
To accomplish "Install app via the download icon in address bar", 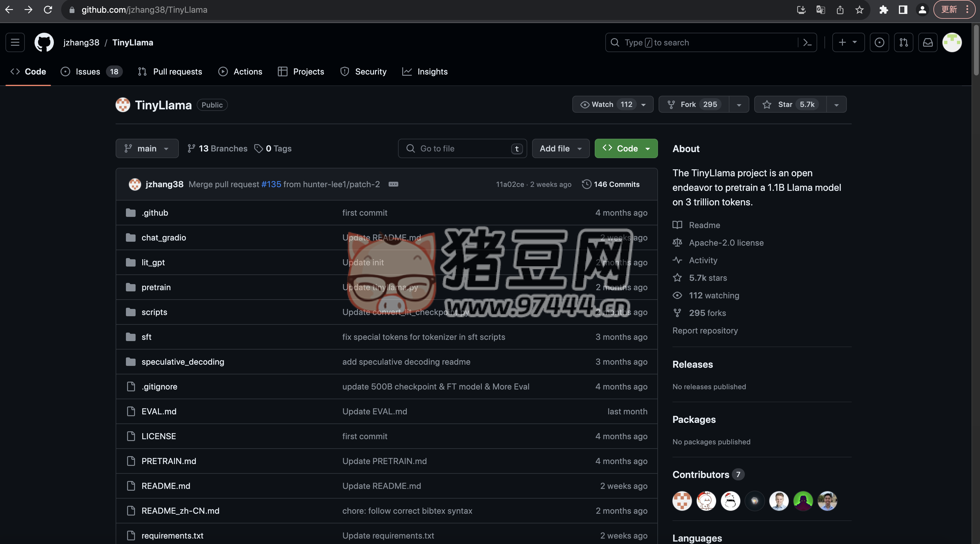I will [x=801, y=9].
